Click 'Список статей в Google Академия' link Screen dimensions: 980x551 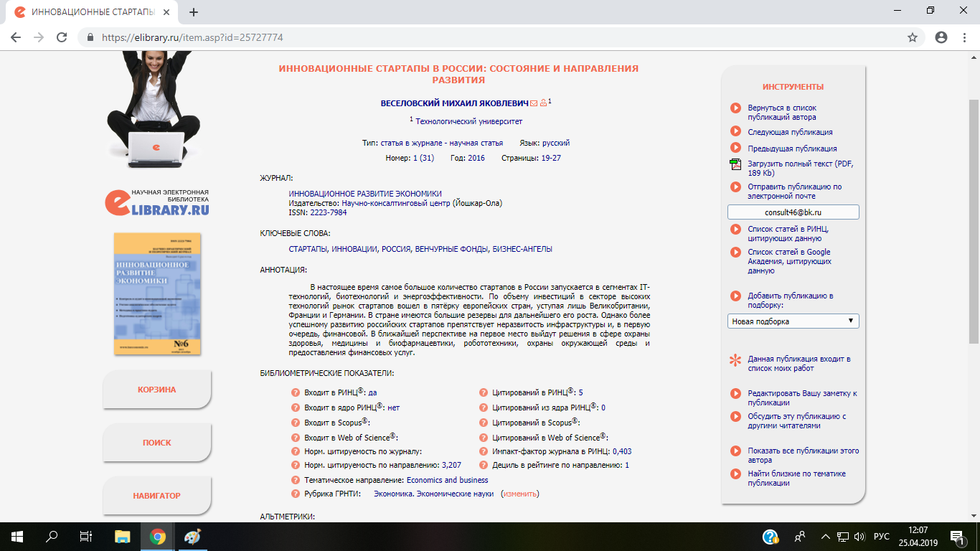789,261
